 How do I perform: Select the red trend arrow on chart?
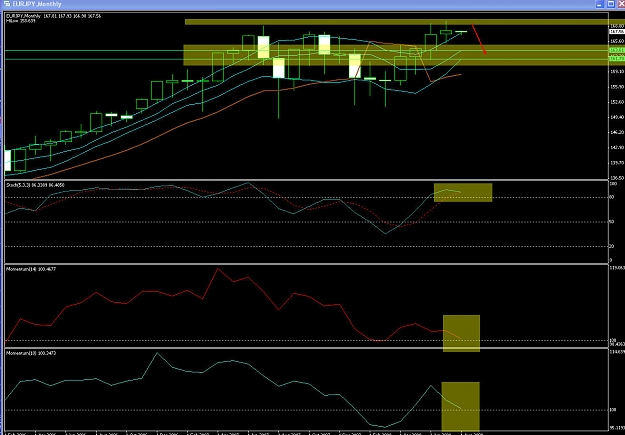[x=479, y=39]
